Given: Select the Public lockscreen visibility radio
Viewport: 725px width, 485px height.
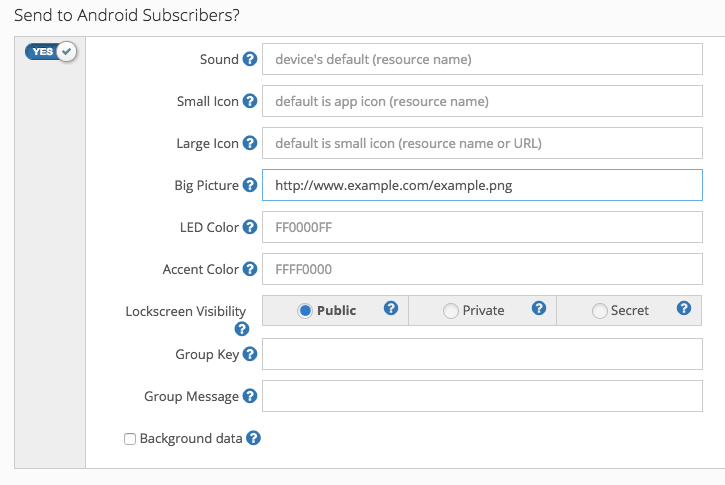Looking at the screenshot, I should click(305, 311).
